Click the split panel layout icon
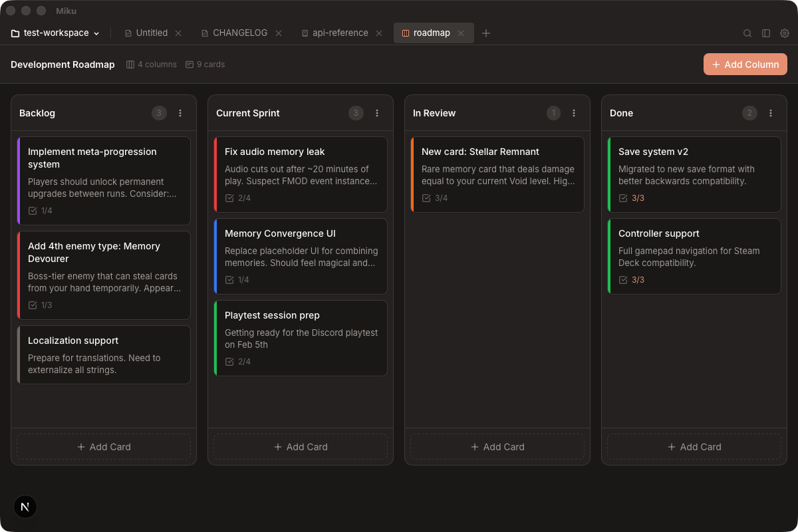 [766, 33]
